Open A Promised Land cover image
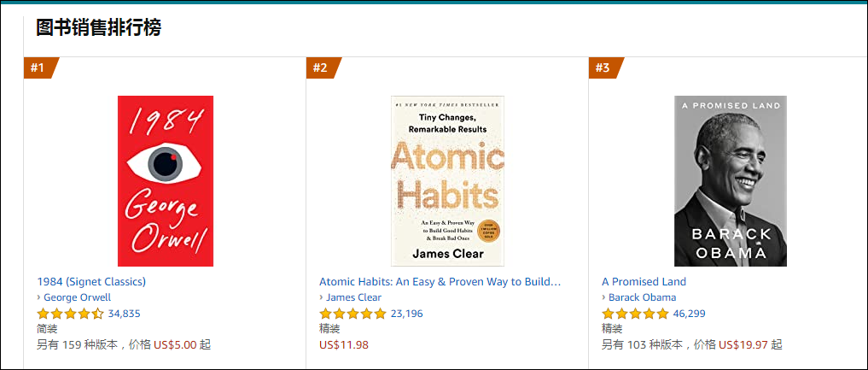868x370 pixels. click(x=731, y=180)
